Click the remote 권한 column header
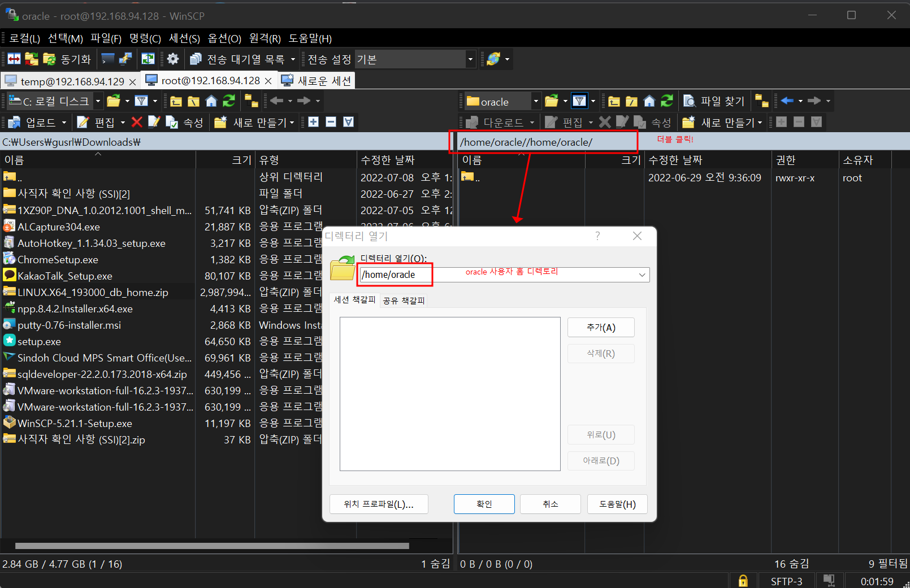The image size is (910, 588). tap(805, 160)
